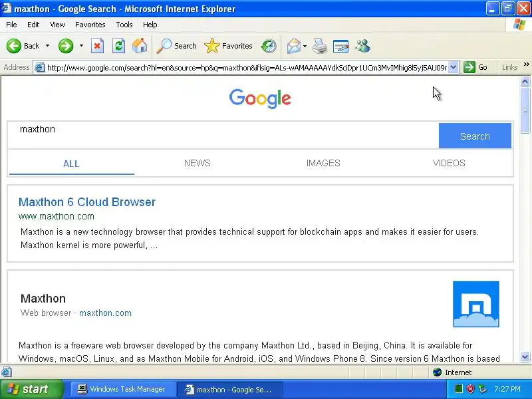Screen dimensions: 532x399
Task: Click the Internet zone status bar indicator
Action: point(452,372)
